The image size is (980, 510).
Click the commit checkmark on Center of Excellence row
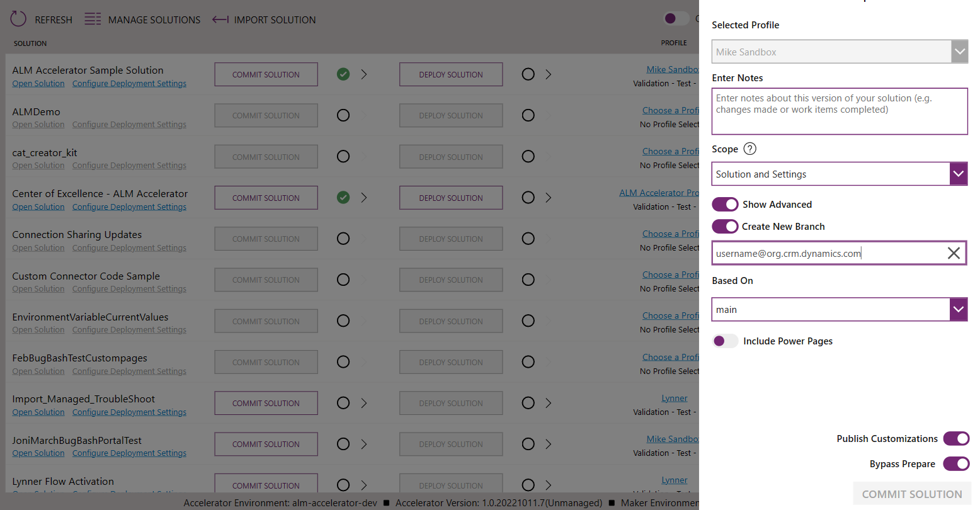[343, 197]
